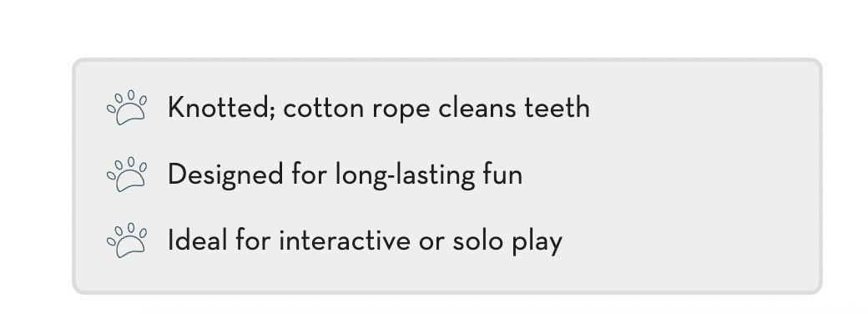Click the paw icon beside Ideal for interactive
The image size is (868, 314).
(x=127, y=241)
